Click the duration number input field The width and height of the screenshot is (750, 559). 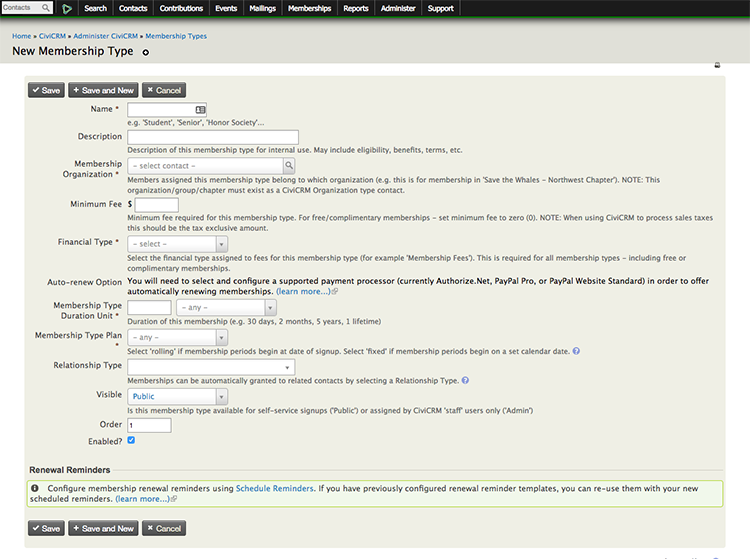click(x=149, y=307)
